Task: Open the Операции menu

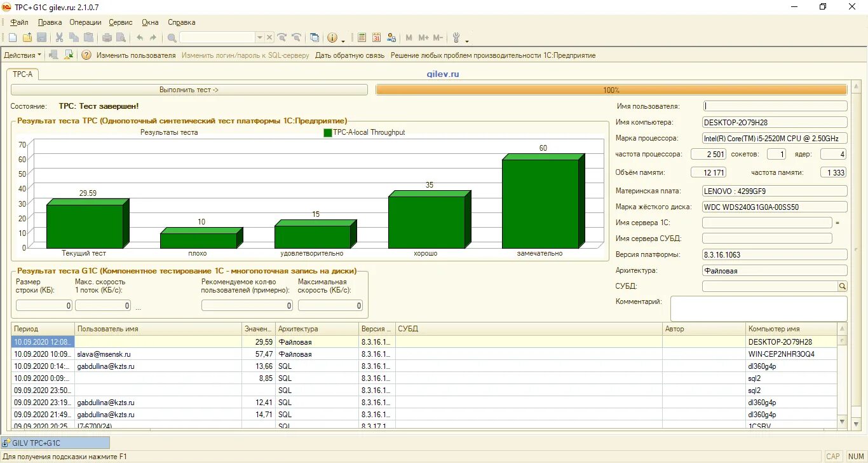Action: click(86, 22)
